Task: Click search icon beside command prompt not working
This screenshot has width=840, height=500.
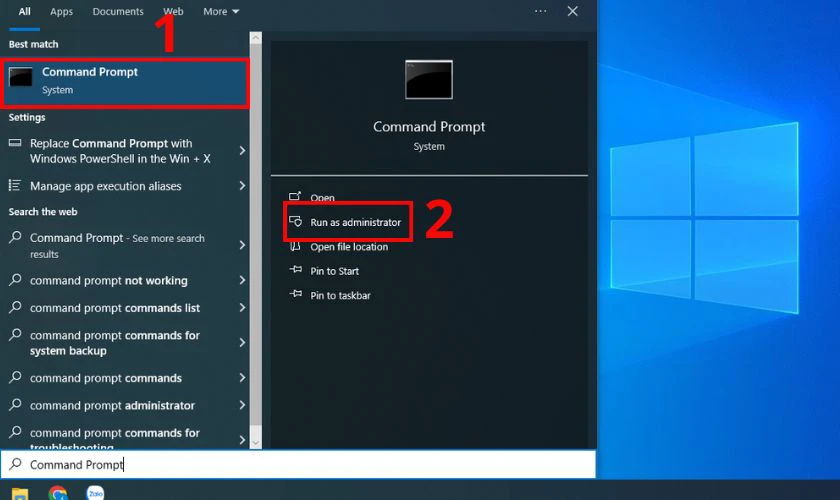Action: 15,280
